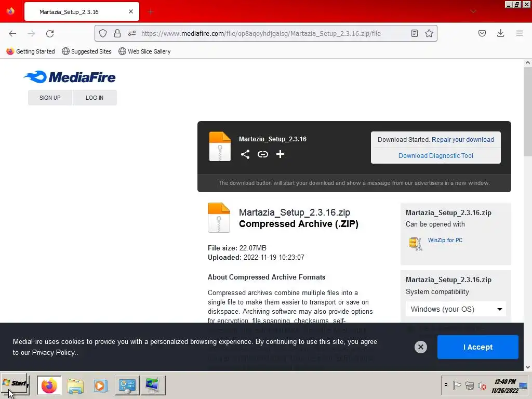Image resolution: width=532 pixels, height=399 pixels.
Task: Click the copy link icon for the file
Action: (262, 154)
